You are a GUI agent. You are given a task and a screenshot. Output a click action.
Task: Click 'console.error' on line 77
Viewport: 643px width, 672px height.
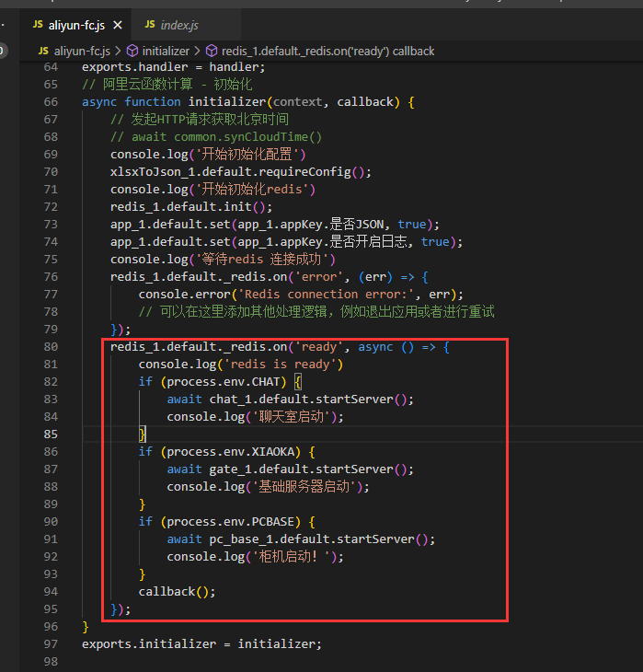click(x=184, y=295)
